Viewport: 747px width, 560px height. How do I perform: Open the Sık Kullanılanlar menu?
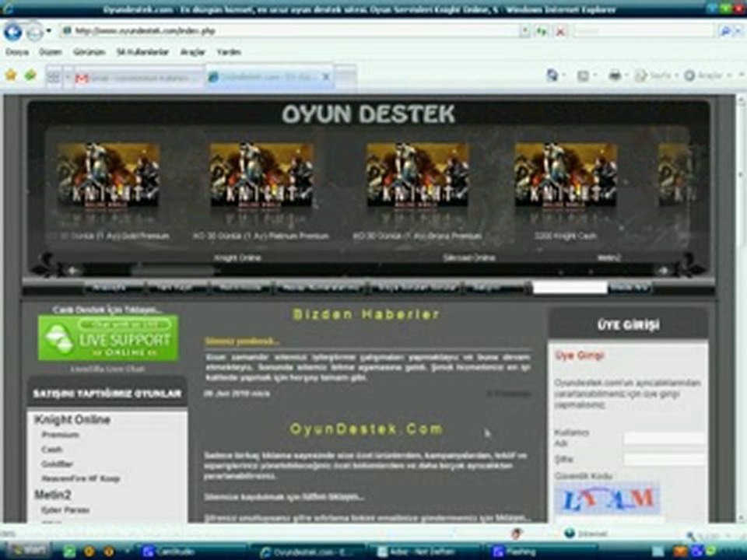coord(142,52)
